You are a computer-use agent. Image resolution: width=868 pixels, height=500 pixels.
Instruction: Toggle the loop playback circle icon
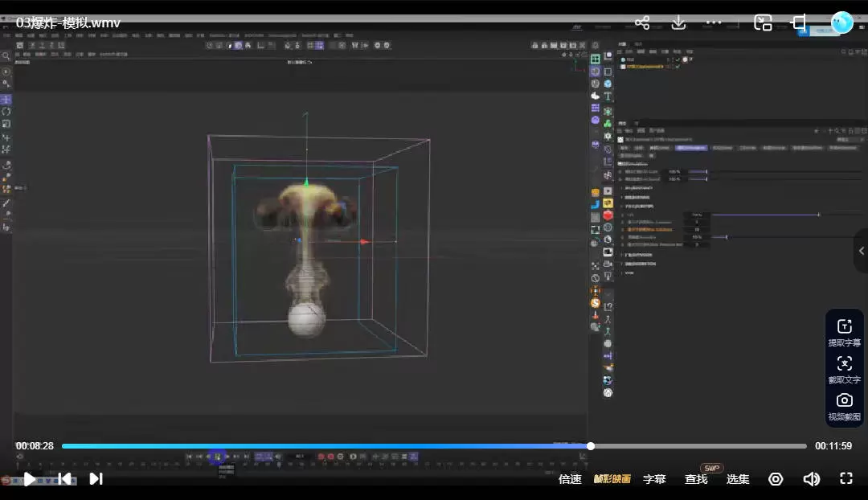pyautogui.click(x=776, y=479)
